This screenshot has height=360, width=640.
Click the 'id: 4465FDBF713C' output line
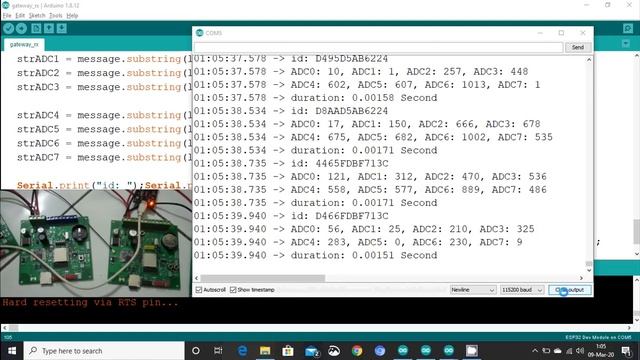pos(291,163)
